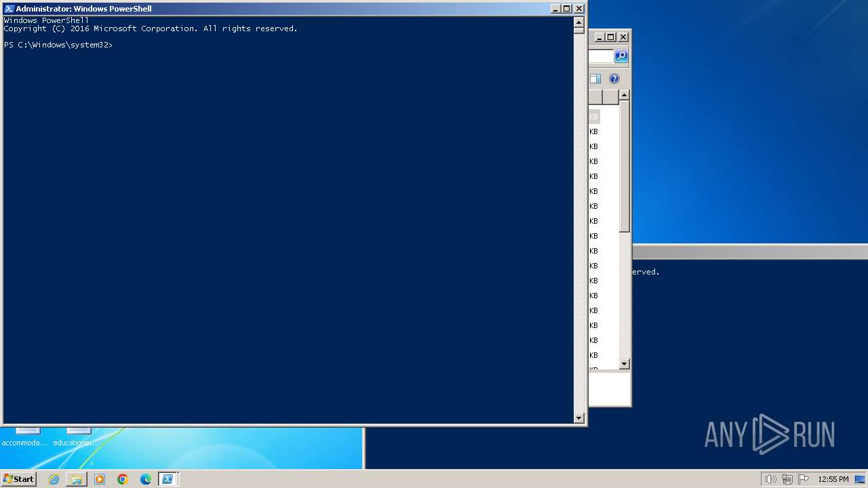
Task: Open Windows Explorer taskbar icon
Action: coord(77,479)
